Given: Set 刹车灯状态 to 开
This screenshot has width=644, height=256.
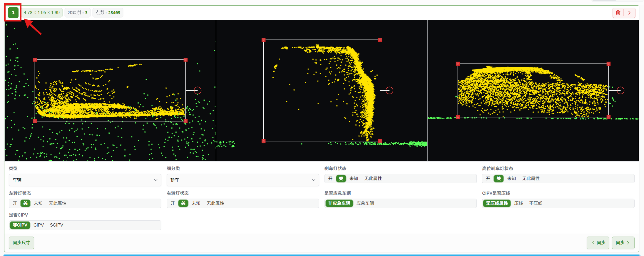Looking at the screenshot, I should coord(330,179).
